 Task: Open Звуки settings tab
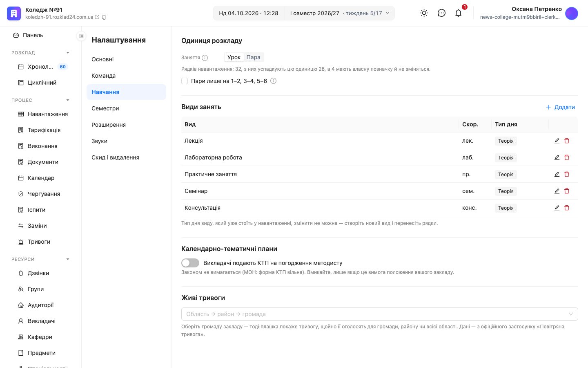126,141
